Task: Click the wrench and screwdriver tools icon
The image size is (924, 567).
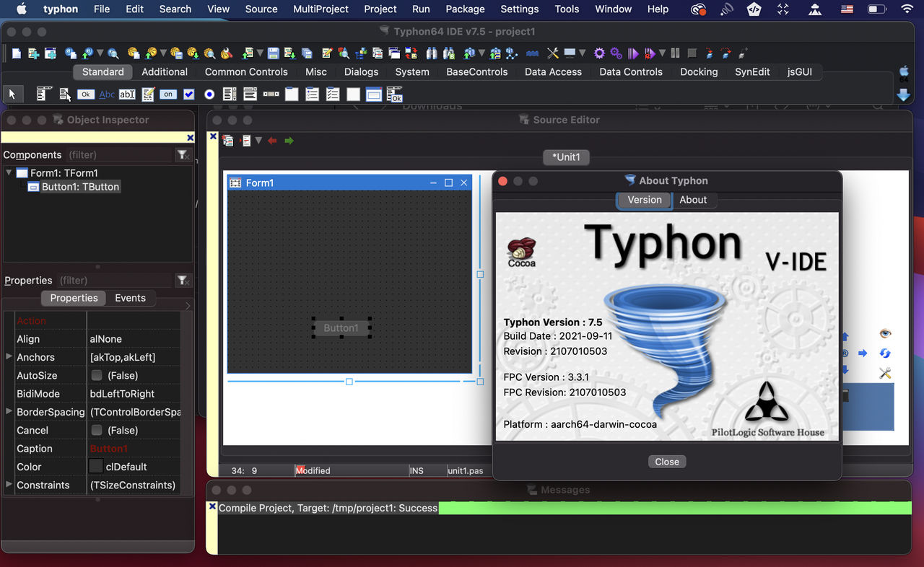Action: [x=553, y=53]
